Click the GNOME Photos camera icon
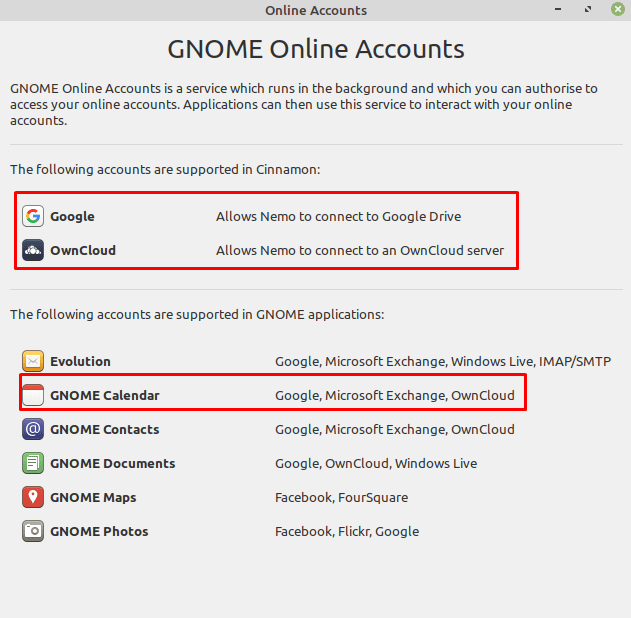The width and height of the screenshot is (631, 618). coord(33,531)
